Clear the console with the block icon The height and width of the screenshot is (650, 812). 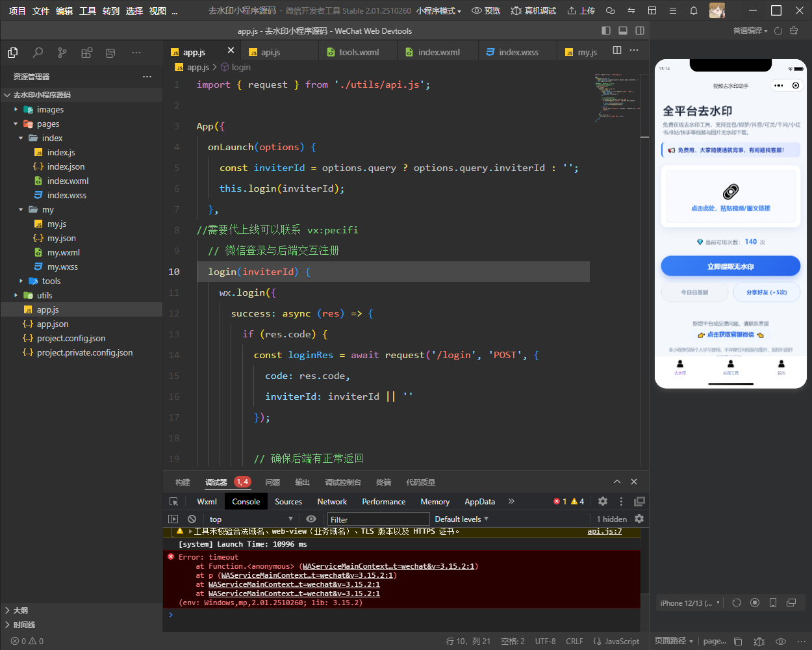pyautogui.click(x=192, y=519)
